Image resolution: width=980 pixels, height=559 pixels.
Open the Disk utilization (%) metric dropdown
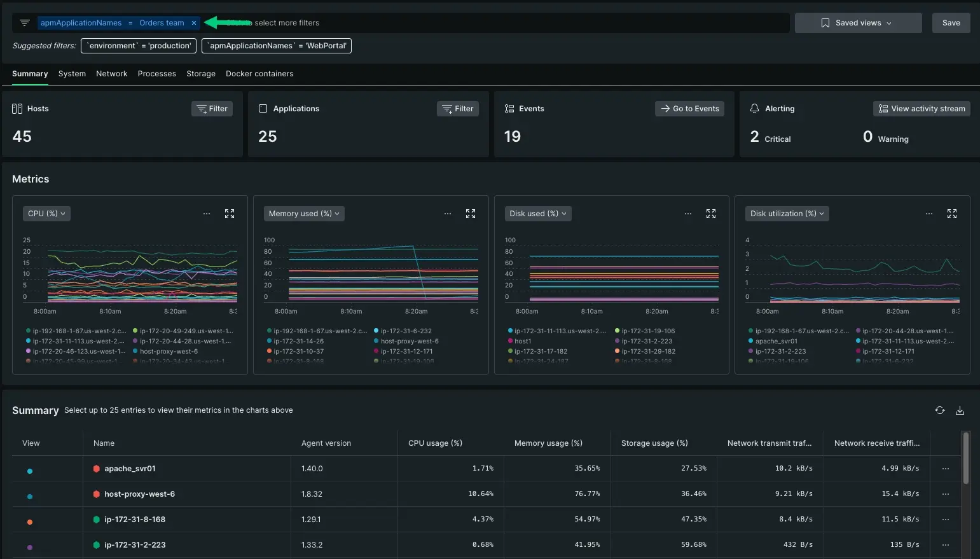787,214
